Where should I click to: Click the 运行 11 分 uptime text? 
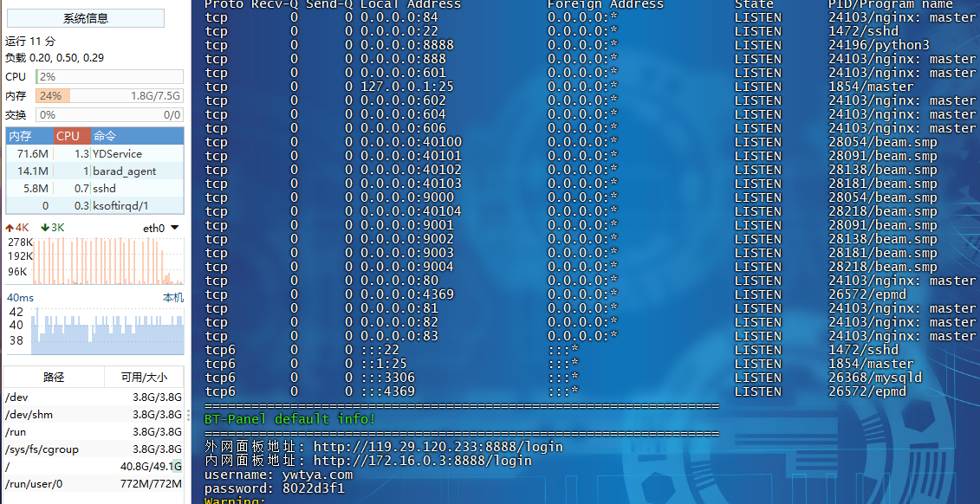pos(30,42)
